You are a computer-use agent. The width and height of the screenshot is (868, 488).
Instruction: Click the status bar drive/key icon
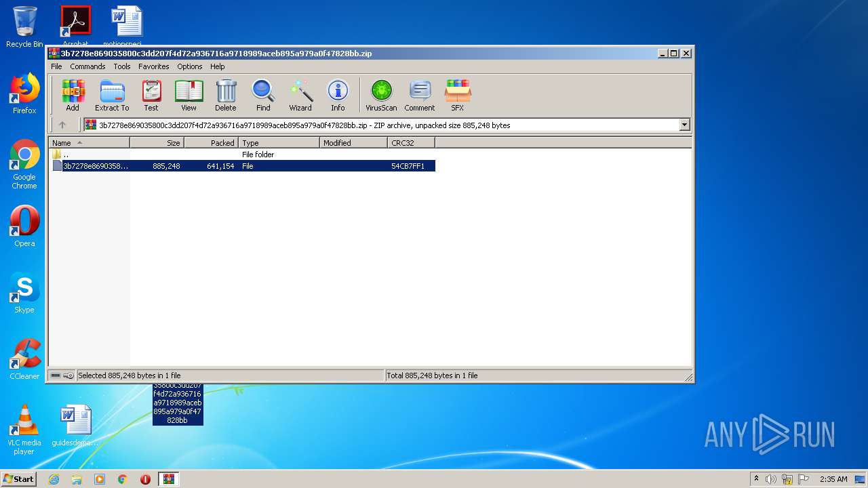62,375
